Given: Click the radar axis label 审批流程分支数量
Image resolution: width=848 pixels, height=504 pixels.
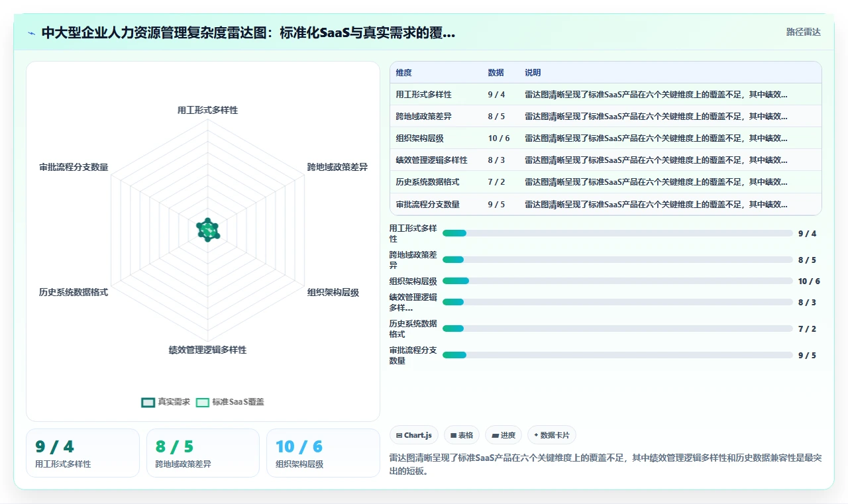Looking at the screenshot, I should tap(74, 168).
